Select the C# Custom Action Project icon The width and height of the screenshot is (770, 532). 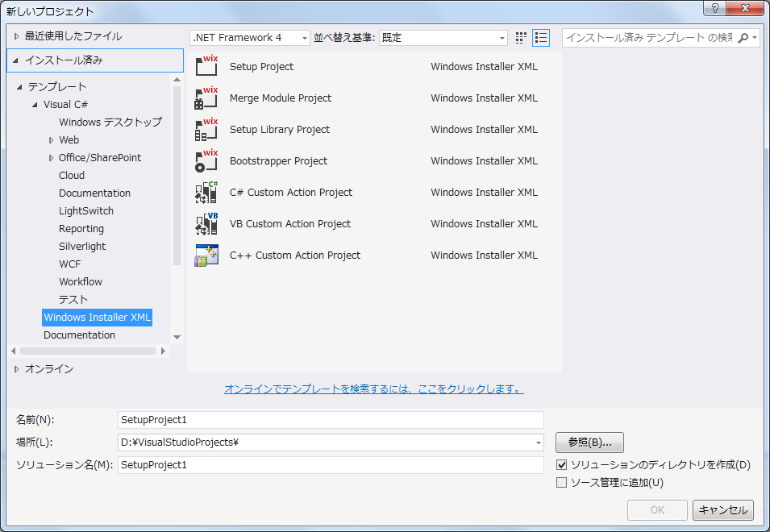pyautogui.click(x=206, y=193)
